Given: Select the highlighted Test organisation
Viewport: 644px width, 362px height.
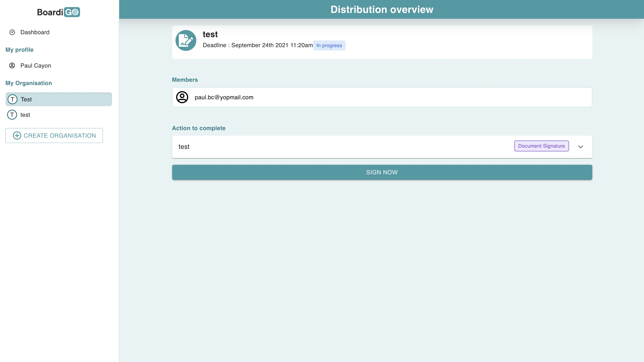Looking at the screenshot, I should point(59,99).
